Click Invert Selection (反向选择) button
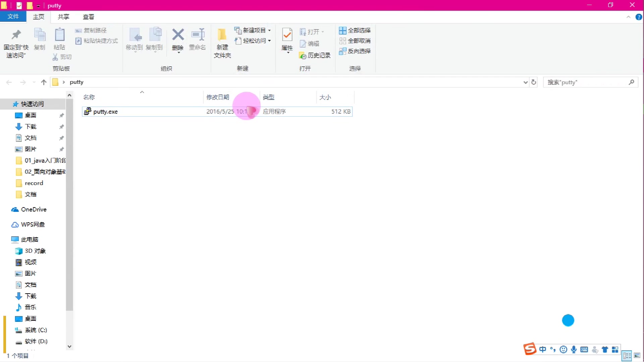644x362 pixels. pos(355,51)
